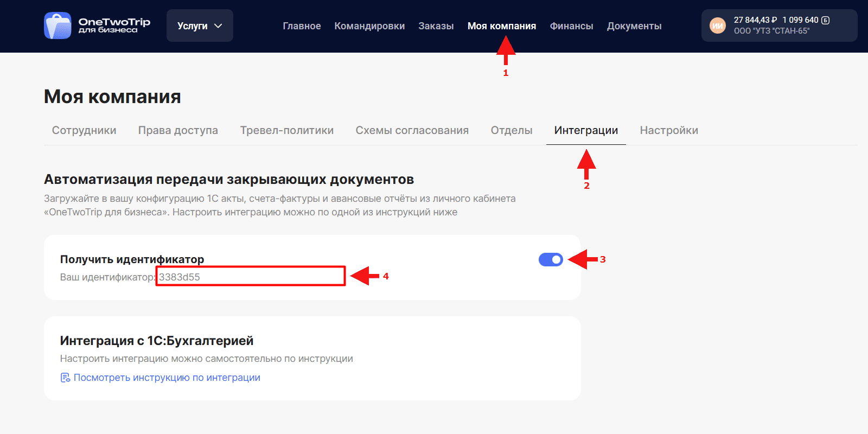868x434 pixels.
Task: Select Моя компания in top navigation
Action: 501,26
